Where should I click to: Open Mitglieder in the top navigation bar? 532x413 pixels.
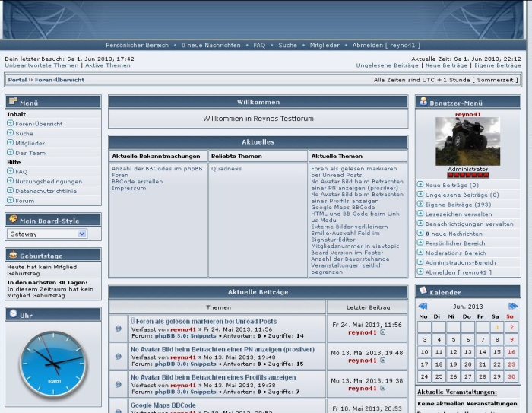click(x=325, y=46)
